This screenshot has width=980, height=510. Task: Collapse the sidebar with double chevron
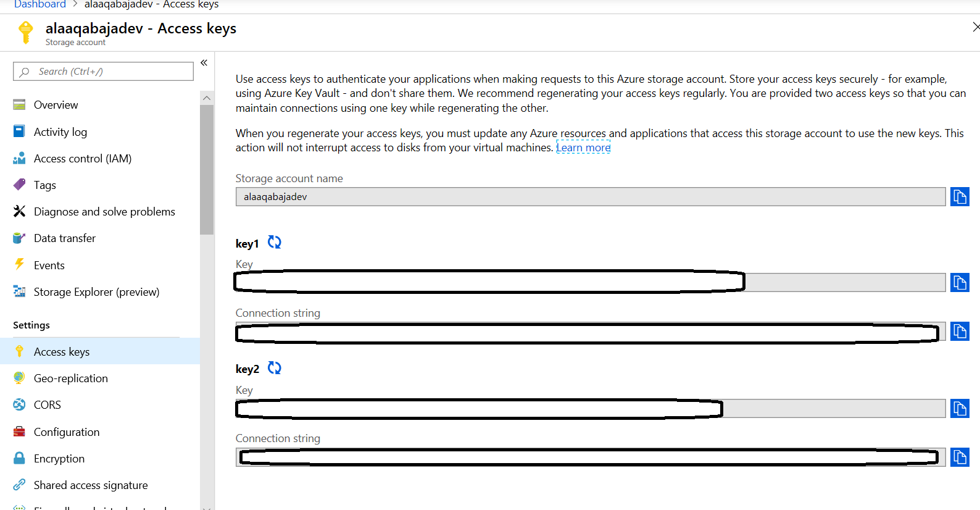204,63
